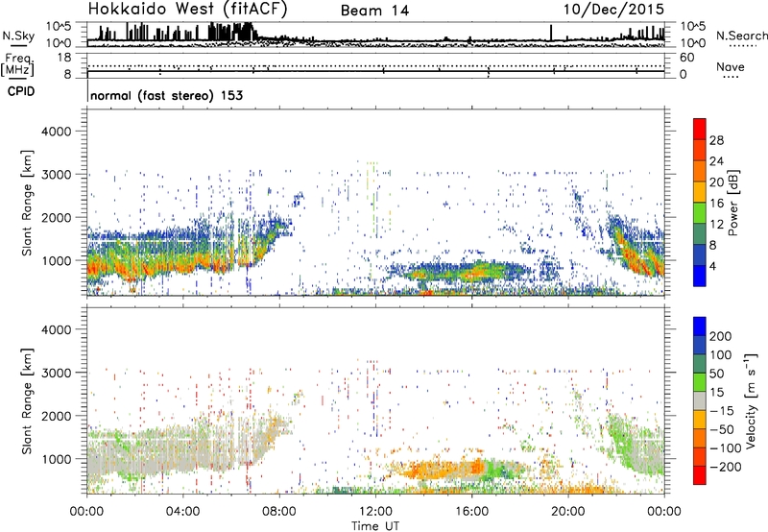This screenshot has height=532, width=768.
Task: Click the "28" label on the Power colorbar
Action: coord(716,140)
